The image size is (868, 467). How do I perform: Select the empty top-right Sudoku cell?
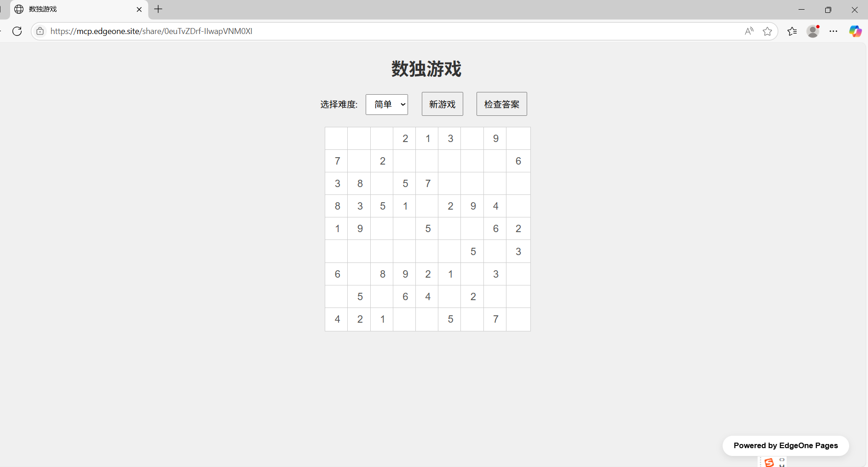coord(518,138)
